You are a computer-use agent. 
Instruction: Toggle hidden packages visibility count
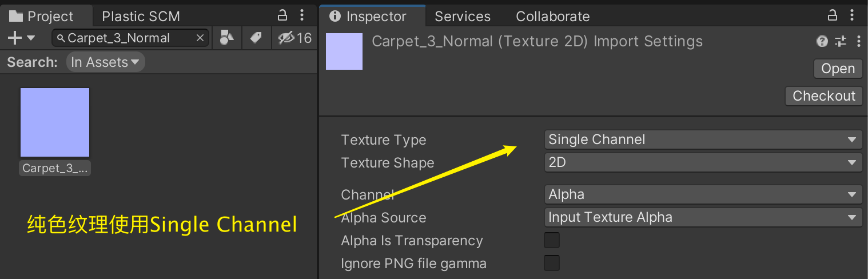tap(294, 38)
